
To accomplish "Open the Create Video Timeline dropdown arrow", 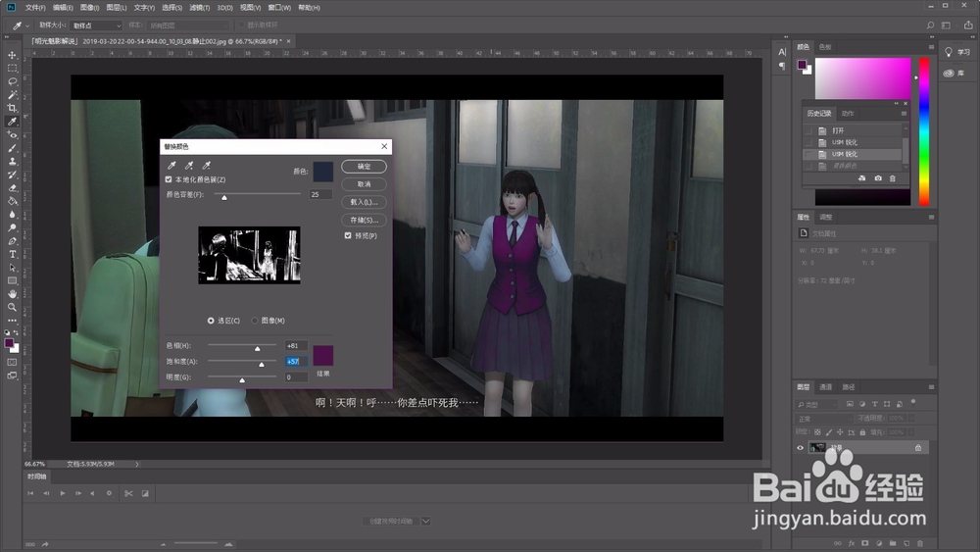I will coord(425,521).
